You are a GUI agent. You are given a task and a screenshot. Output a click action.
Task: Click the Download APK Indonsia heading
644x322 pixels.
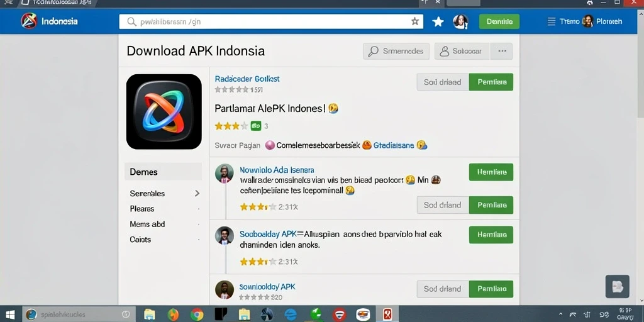196,51
